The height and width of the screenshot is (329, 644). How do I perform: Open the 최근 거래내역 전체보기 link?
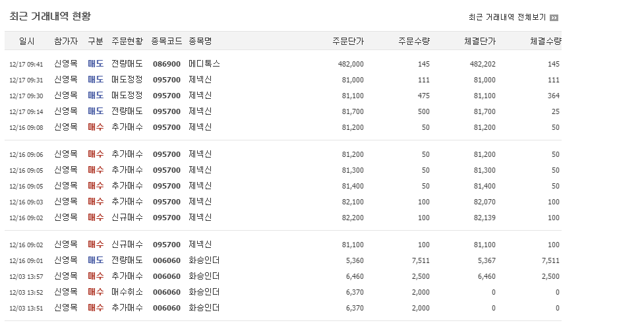click(x=507, y=17)
